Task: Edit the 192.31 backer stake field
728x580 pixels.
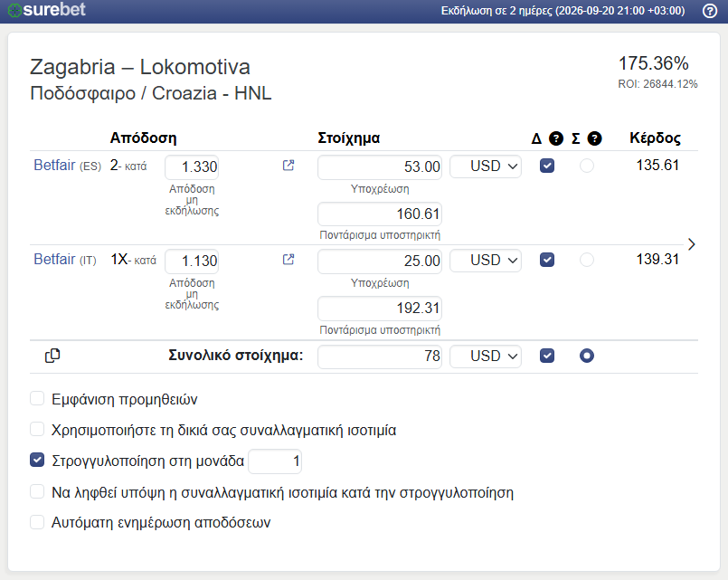Action: pyautogui.click(x=380, y=309)
